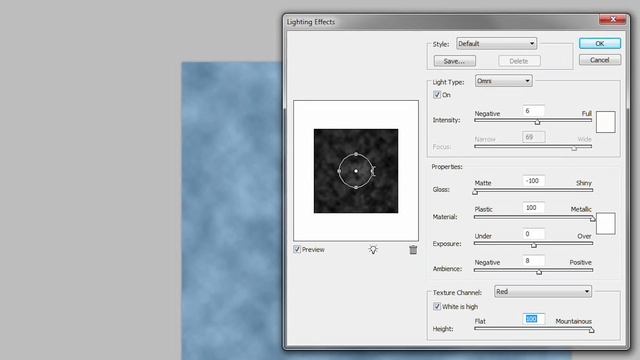Click the bottom handle of the light circle
The height and width of the screenshot is (360, 640).
(x=356, y=187)
